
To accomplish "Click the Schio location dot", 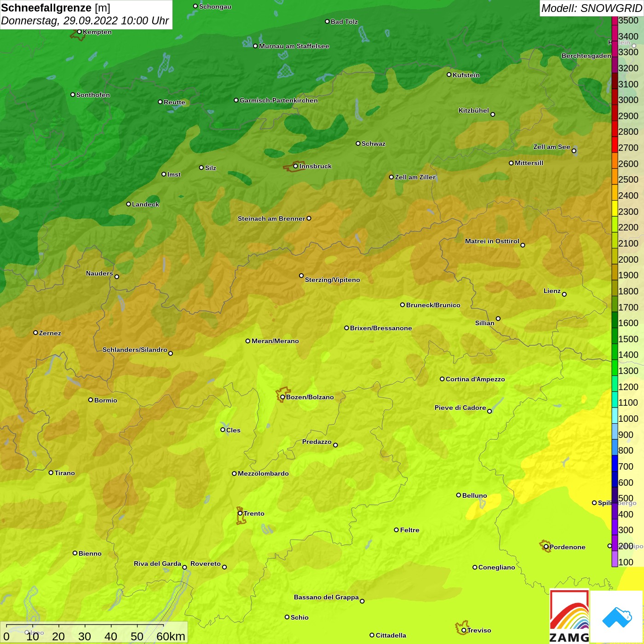I will (287, 617).
